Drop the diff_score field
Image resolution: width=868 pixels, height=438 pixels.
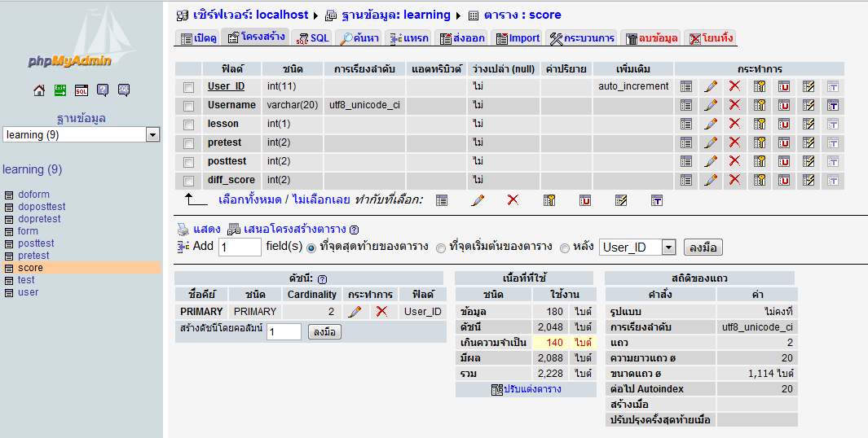(x=734, y=180)
